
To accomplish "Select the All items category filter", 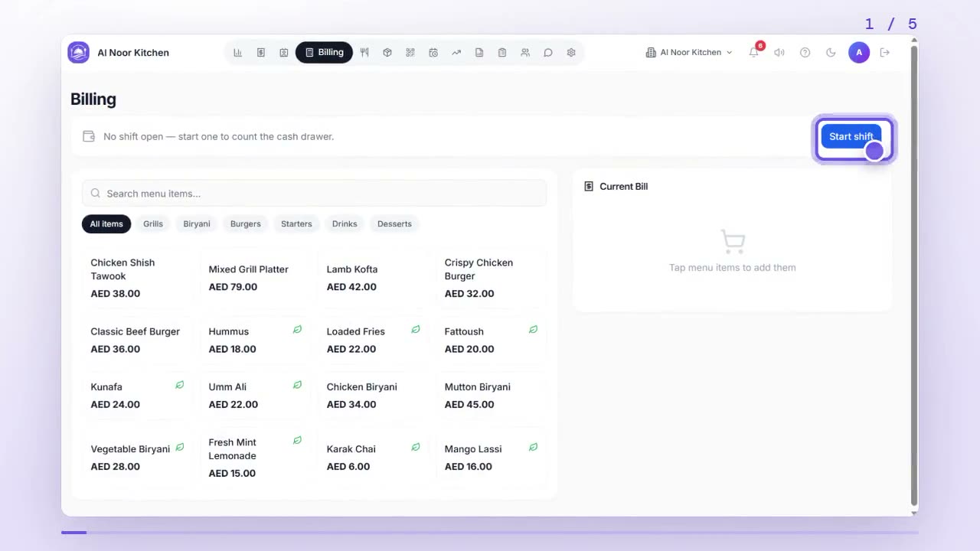I will pos(106,224).
